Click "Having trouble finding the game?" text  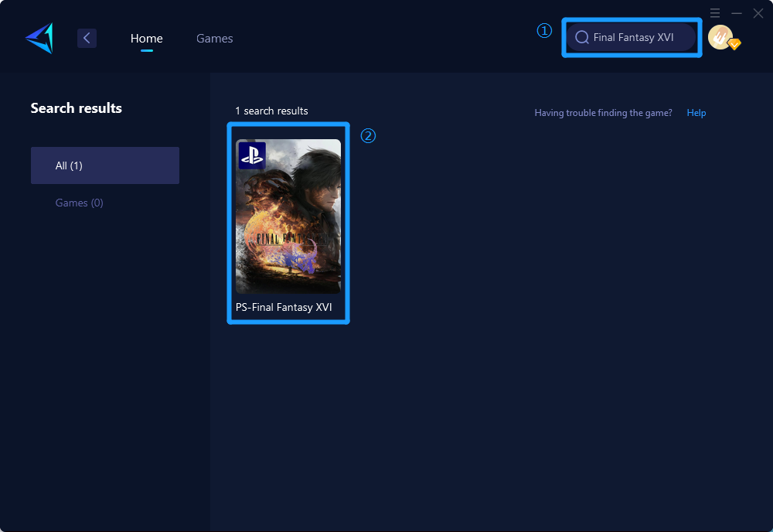coord(603,113)
